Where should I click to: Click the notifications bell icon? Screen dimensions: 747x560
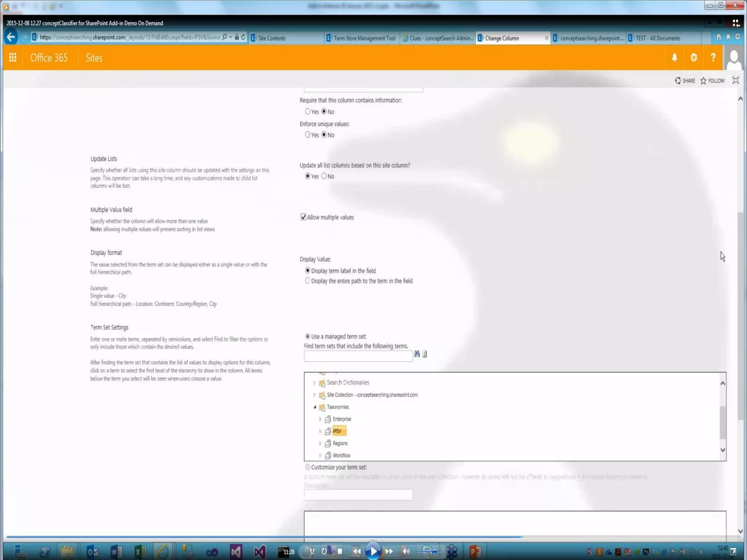point(674,58)
